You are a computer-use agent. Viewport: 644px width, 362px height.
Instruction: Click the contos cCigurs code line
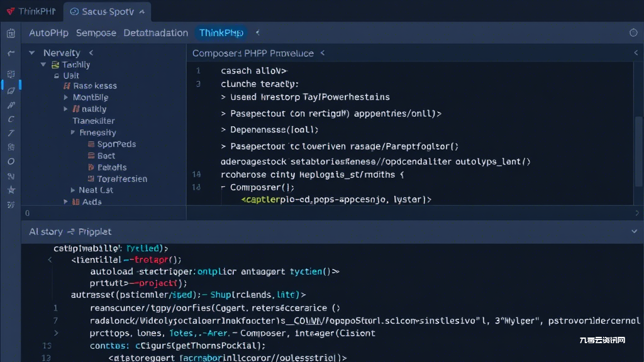(178, 346)
